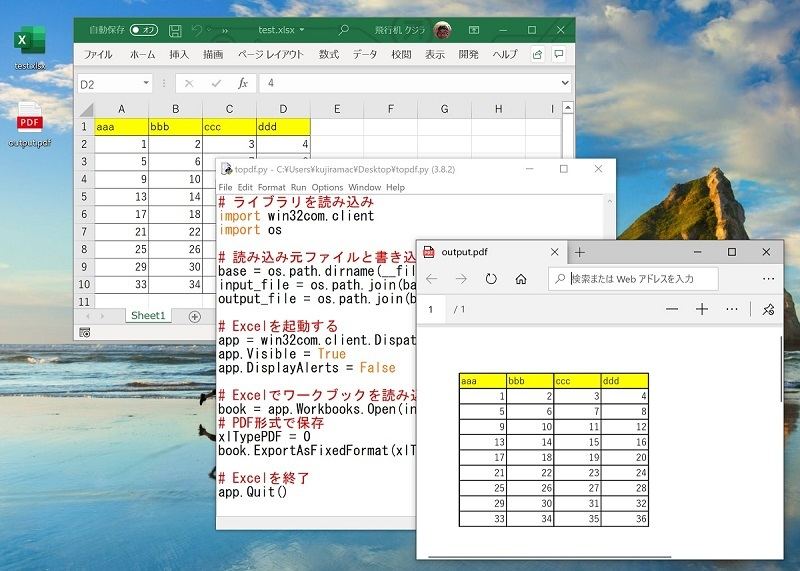Open the データ ribbon tab
Screen dimensions: 800x571
365,54
